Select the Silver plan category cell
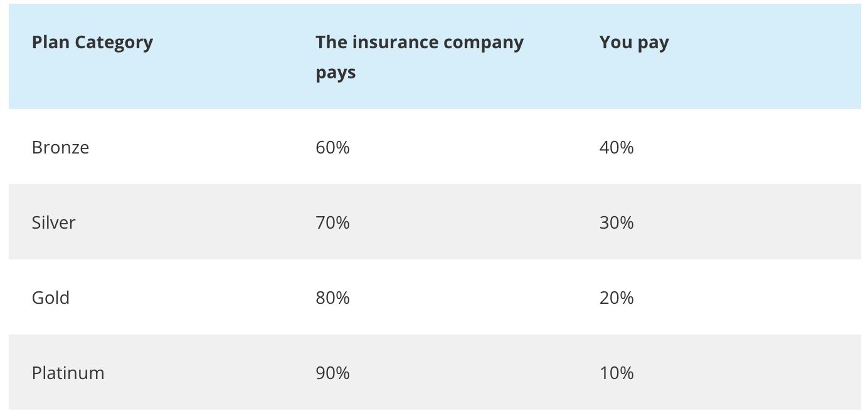This screenshot has height=416, width=868. 53,222
